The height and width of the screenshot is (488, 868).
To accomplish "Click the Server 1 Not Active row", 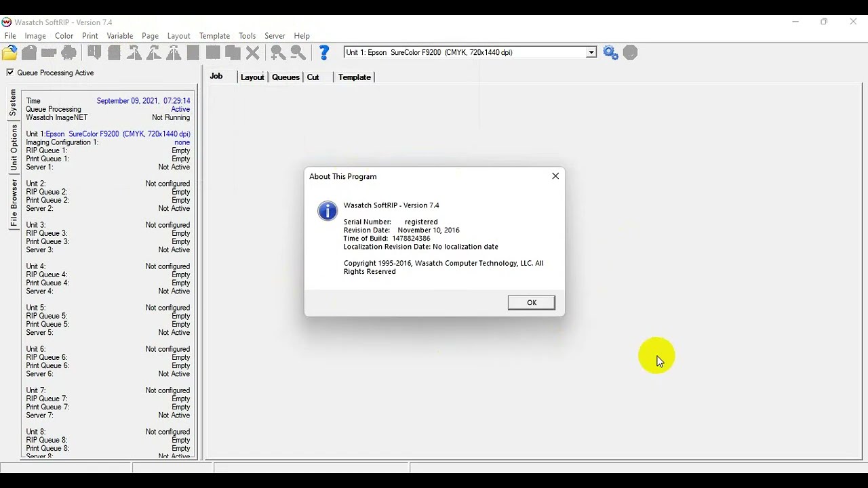I will tap(108, 167).
